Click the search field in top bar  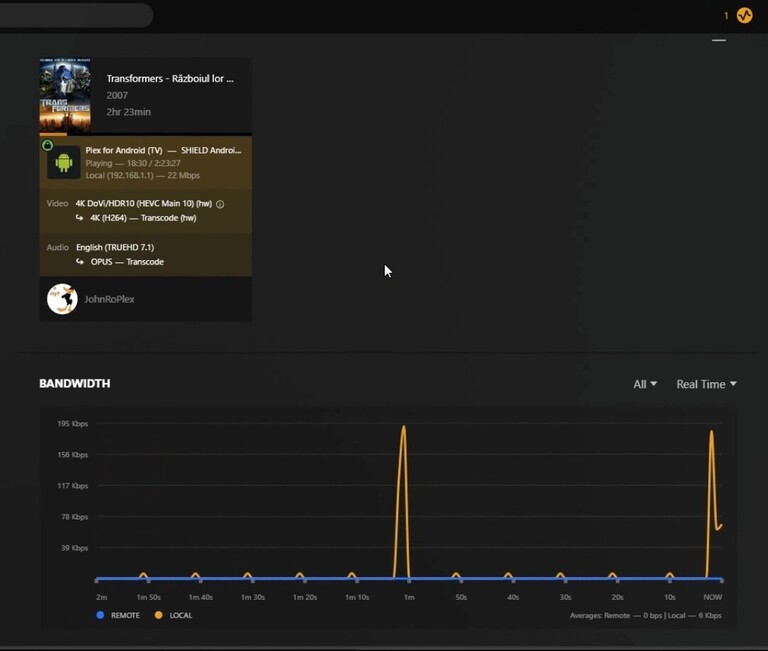76,15
